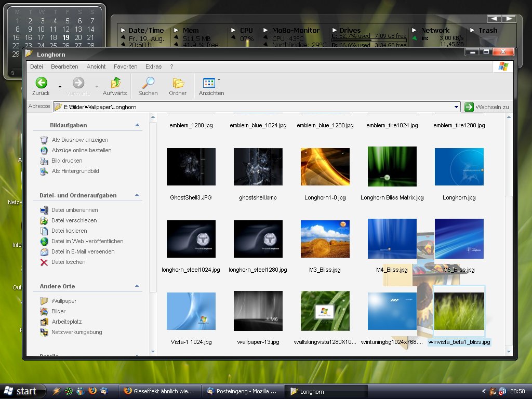Click Firefox icon in quick launch
The height and width of the screenshot is (399, 532).
[92, 391]
